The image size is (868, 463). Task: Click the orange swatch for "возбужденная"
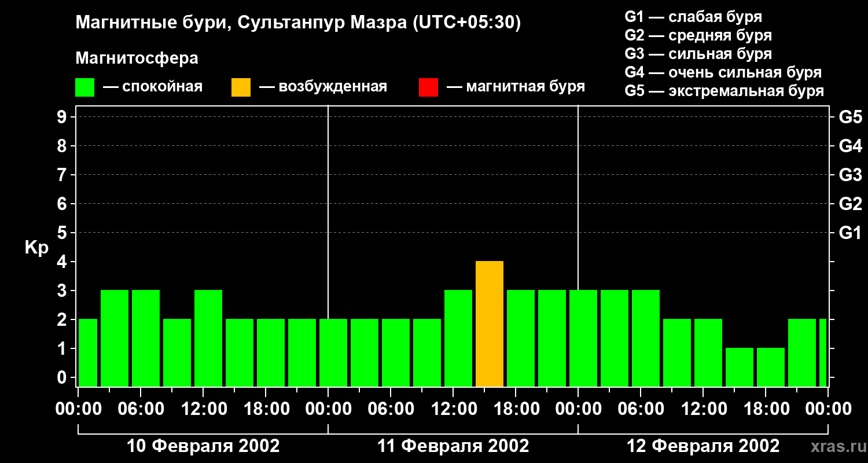pyautogui.click(x=241, y=87)
